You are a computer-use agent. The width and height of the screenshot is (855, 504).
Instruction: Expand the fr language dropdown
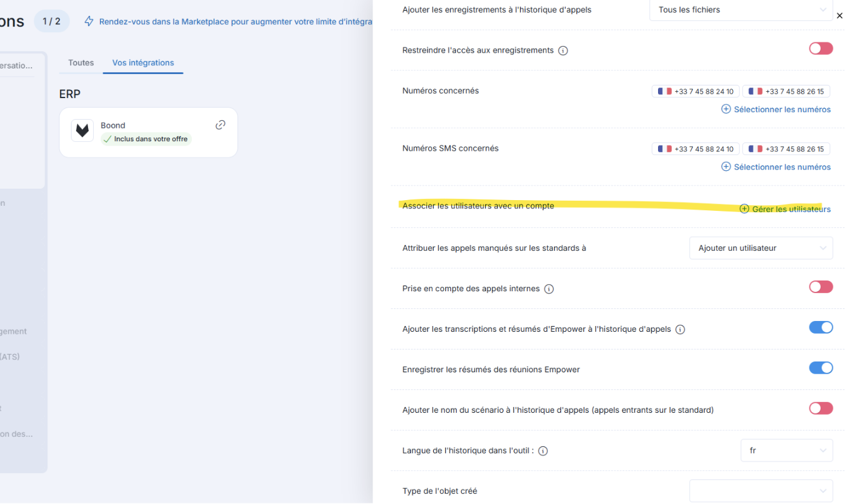point(787,451)
